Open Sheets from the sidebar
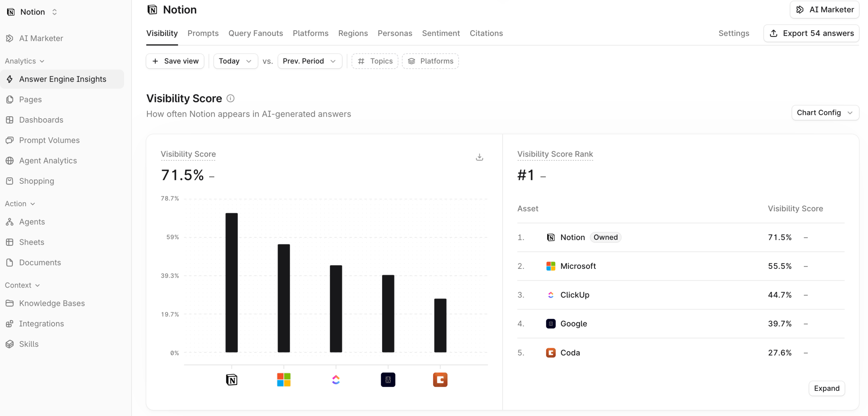 click(x=62, y=242)
